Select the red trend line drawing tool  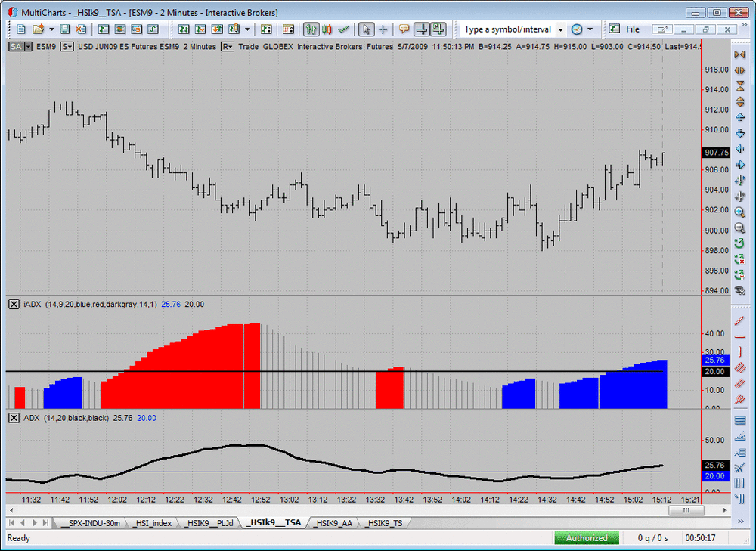[739, 320]
